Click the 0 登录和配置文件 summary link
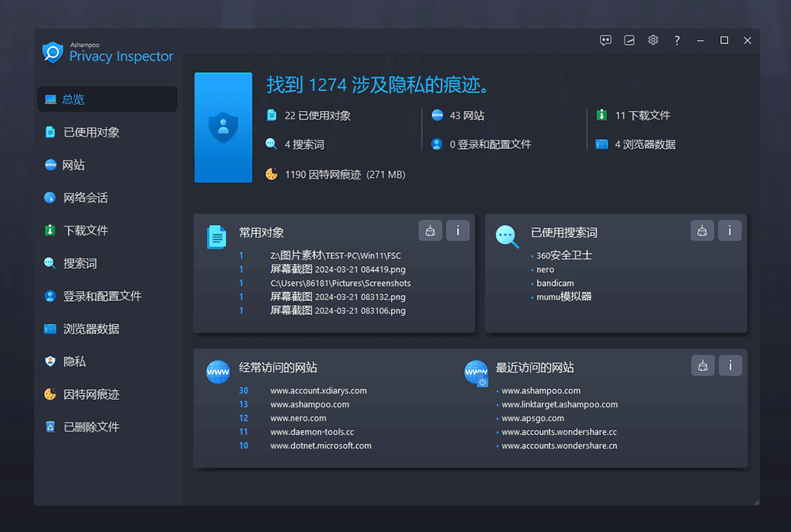Image resolution: width=791 pixels, height=532 pixels. tap(491, 144)
